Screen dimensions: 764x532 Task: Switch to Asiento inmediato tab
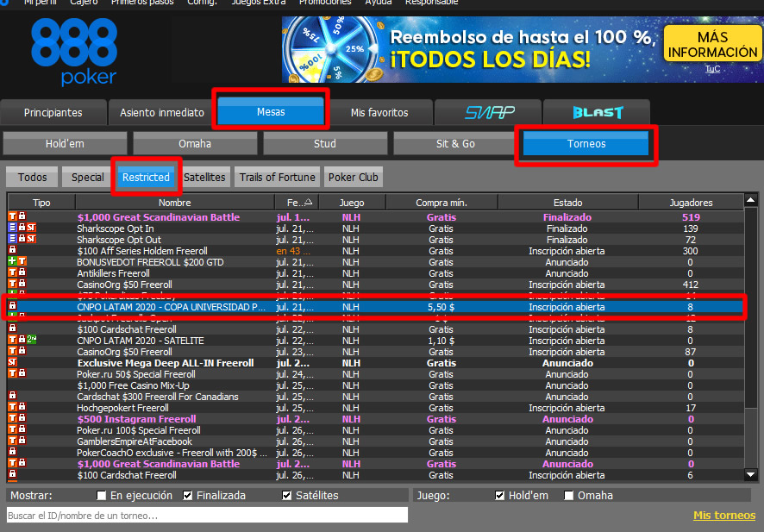(x=162, y=113)
